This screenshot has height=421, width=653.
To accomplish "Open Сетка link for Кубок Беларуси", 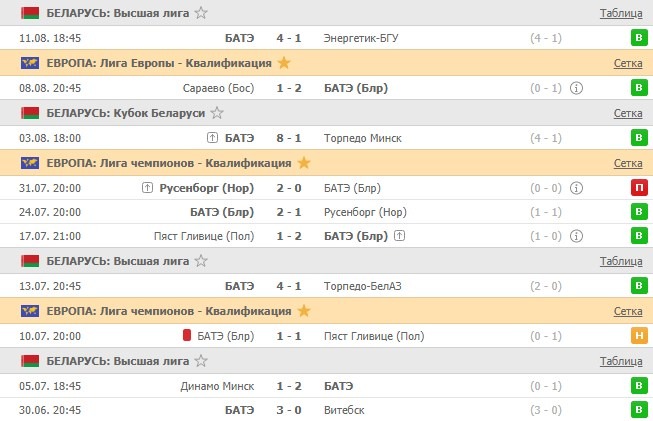I will tap(628, 113).
